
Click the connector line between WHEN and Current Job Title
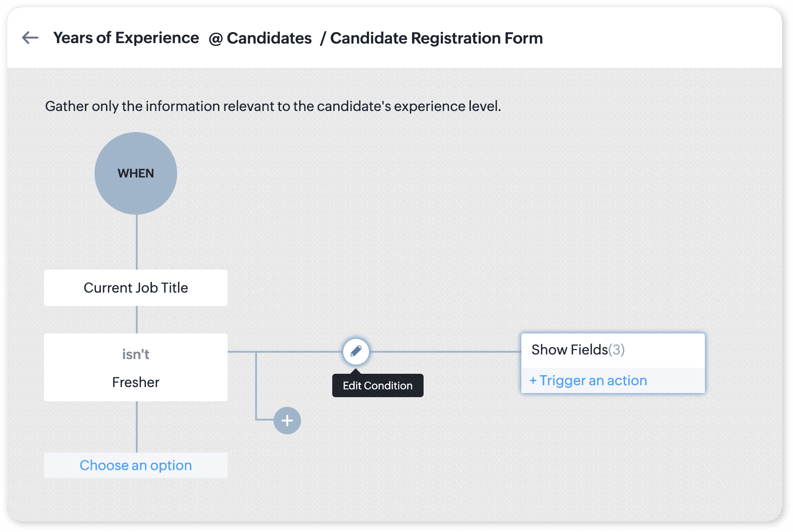coord(137,242)
